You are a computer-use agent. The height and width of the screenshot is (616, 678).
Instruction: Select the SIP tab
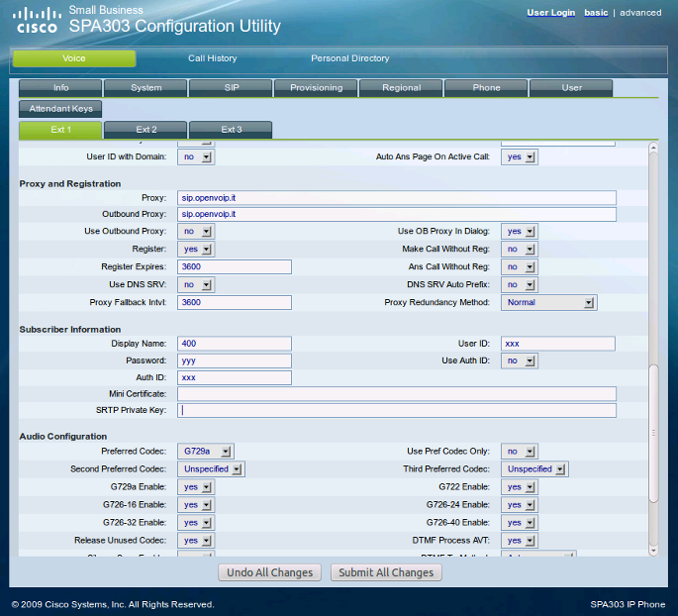pyautogui.click(x=231, y=88)
